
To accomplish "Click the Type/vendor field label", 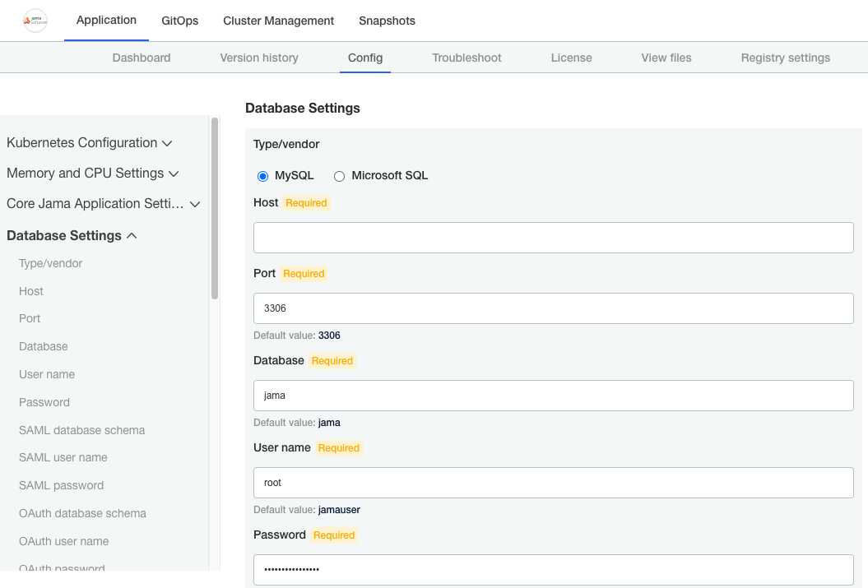I will click(286, 145).
